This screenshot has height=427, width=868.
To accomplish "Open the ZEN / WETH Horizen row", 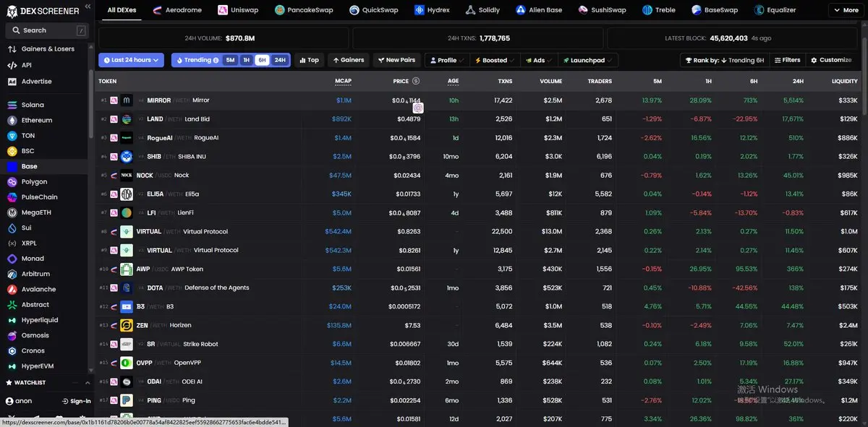I will tap(481, 326).
